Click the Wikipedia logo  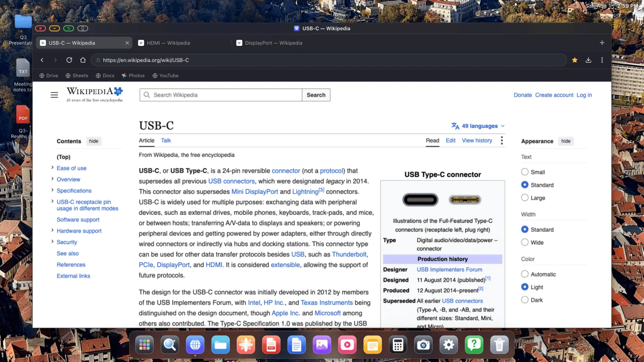95,95
